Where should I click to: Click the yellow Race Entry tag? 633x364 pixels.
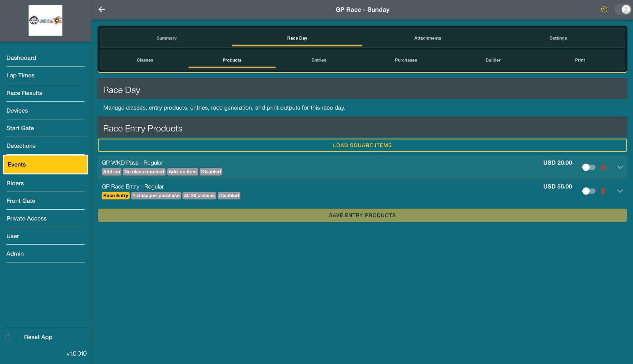pos(116,196)
